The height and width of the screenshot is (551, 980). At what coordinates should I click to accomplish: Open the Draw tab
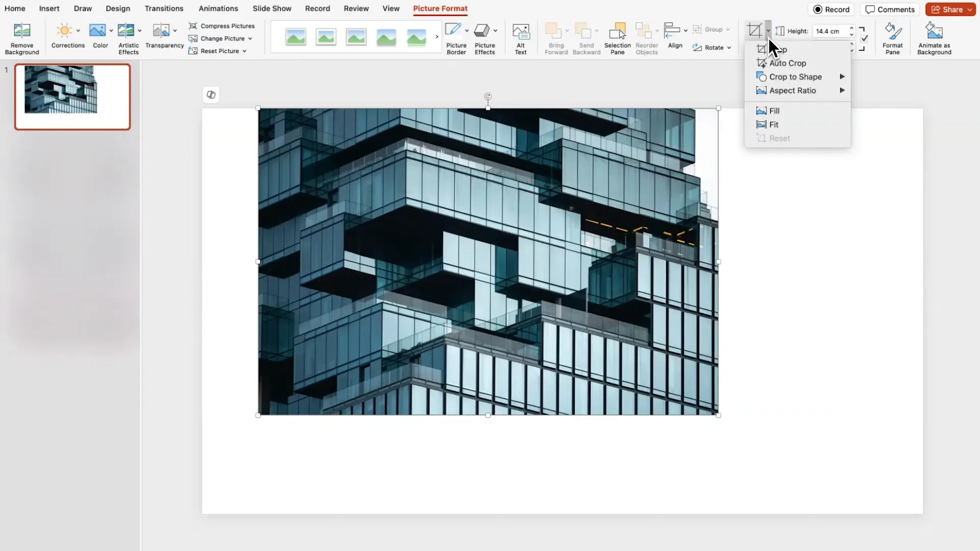pyautogui.click(x=83, y=9)
